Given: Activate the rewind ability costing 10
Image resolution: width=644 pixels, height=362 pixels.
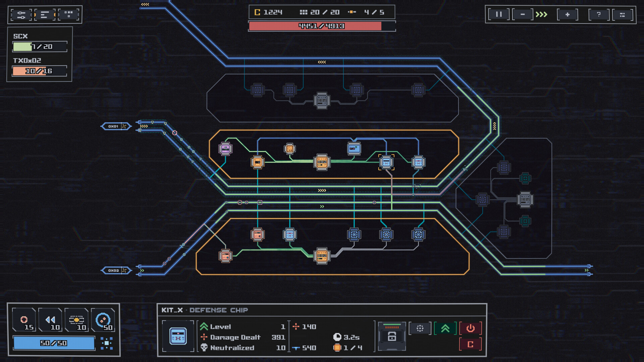Looking at the screenshot, I should tap(50, 320).
